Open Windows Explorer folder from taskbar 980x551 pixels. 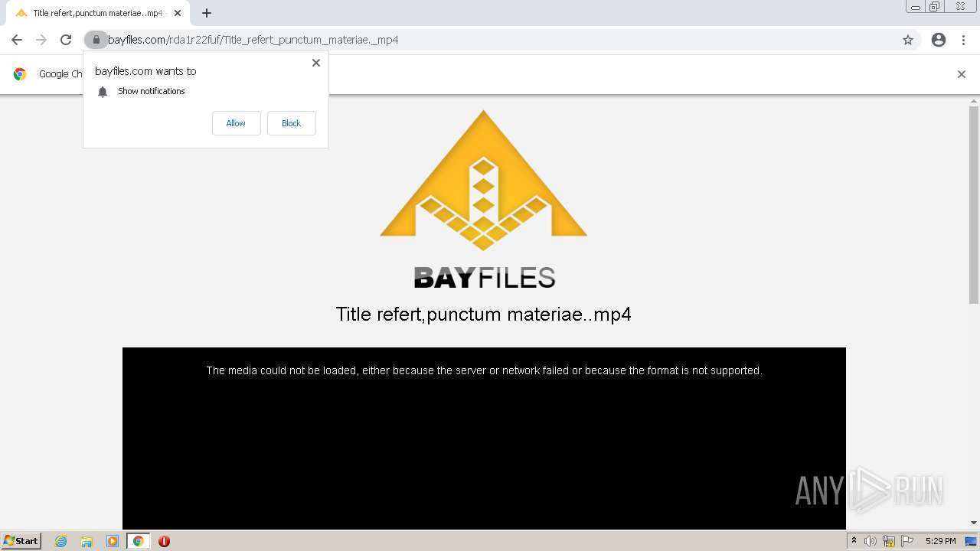(87, 541)
